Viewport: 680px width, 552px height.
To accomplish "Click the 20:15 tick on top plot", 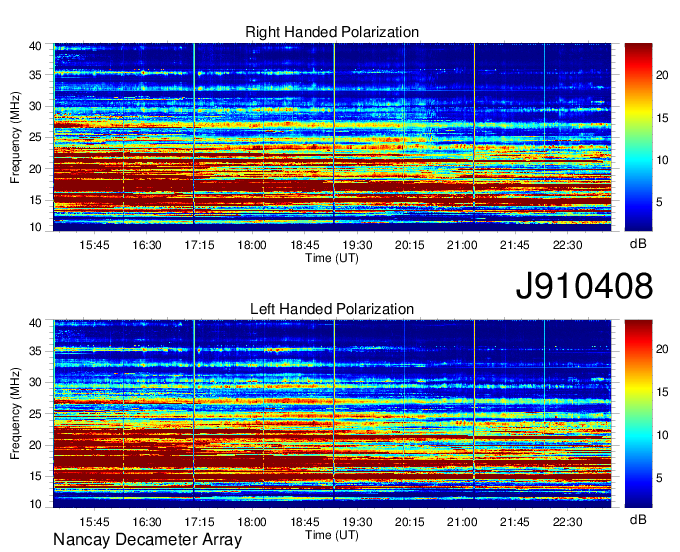I will [x=409, y=245].
